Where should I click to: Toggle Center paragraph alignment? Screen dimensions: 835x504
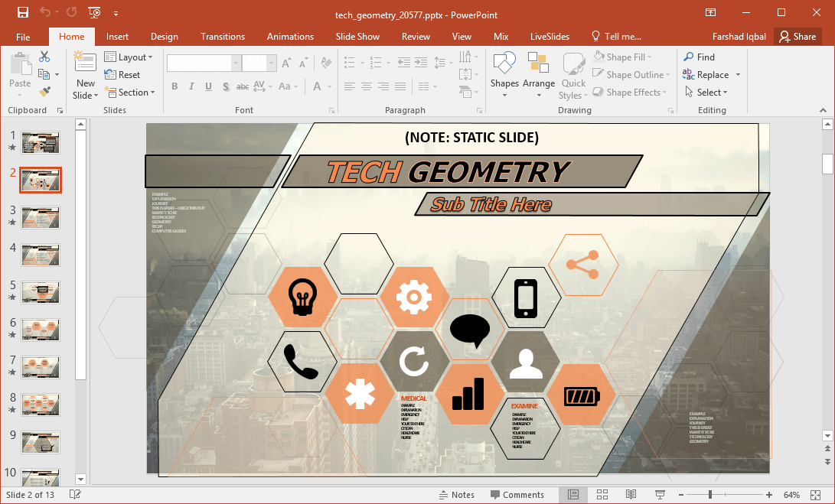pos(367,86)
